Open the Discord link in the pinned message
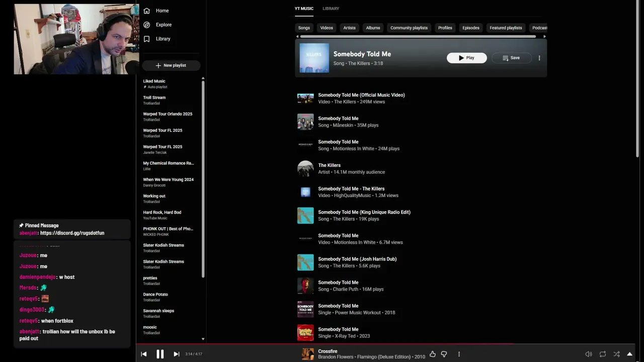The width and height of the screenshot is (644, 362). point(72,233)
